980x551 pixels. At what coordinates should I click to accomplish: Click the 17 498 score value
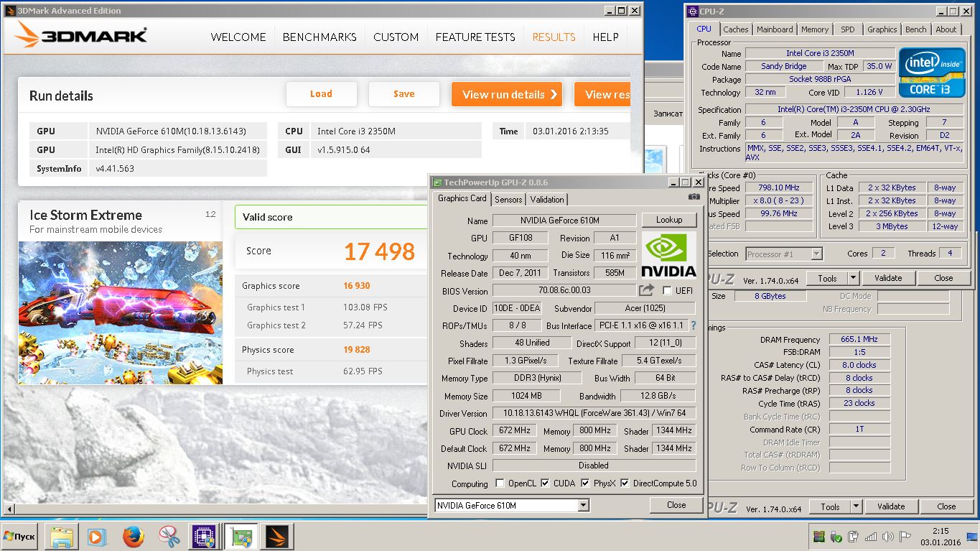click(x=379, y=251)
